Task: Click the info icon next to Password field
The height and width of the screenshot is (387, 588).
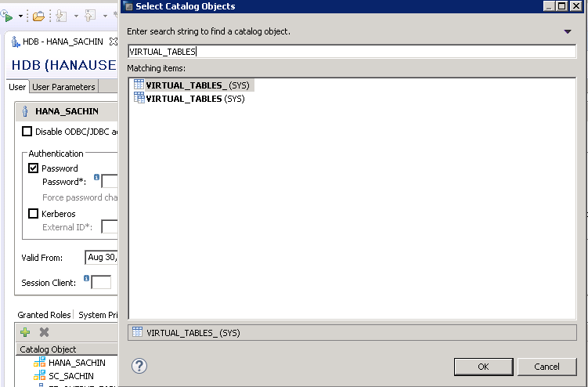Action: click(x=96, y=177)
